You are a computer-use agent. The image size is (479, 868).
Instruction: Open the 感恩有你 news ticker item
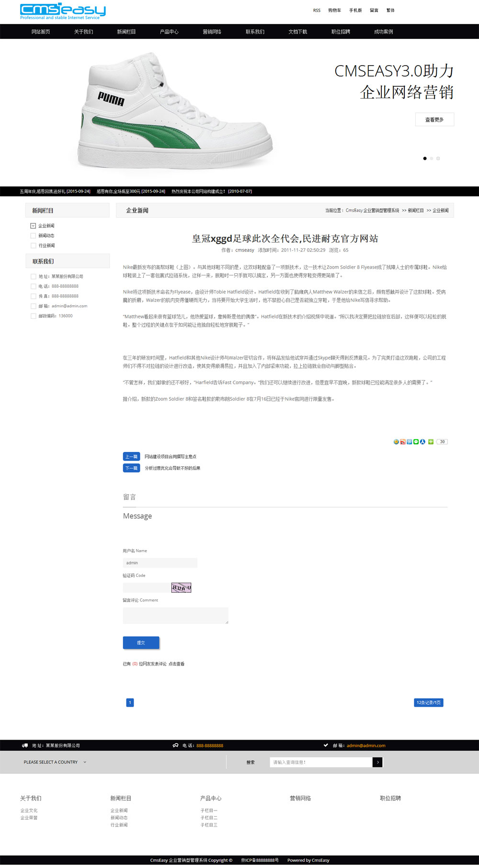pyautogui.click(x=131, y=192)
